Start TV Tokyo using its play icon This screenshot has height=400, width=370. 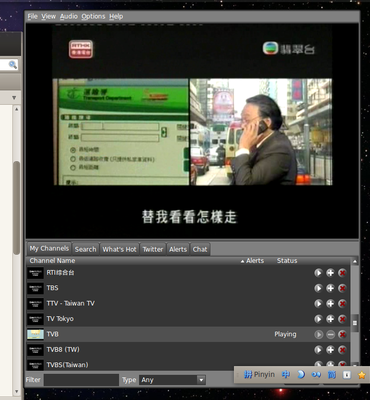[318, 319]
